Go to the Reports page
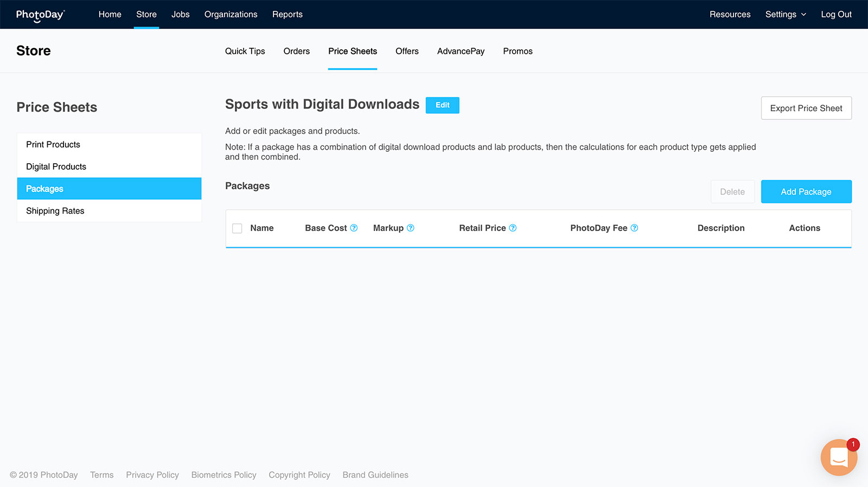This screenshot has width=868, height=487. (288, 15)
